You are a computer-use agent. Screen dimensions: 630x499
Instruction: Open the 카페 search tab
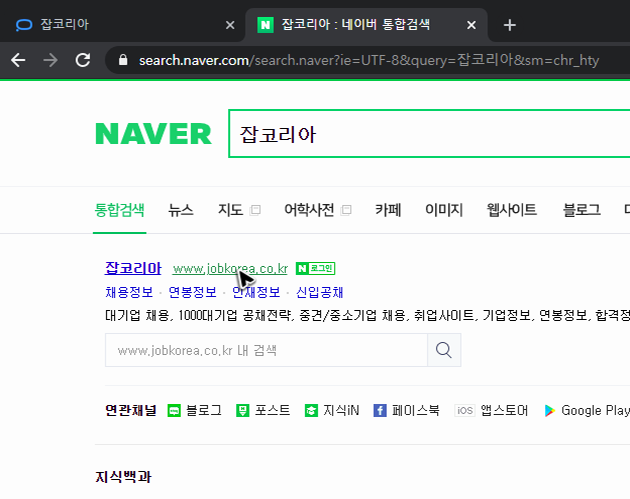[x=388, y=210]
